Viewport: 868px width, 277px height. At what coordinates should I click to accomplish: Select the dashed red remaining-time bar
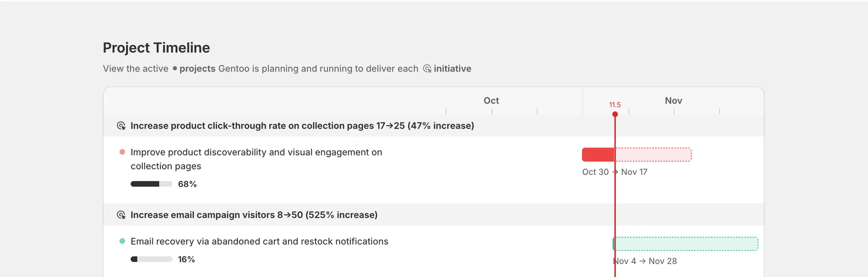(653, 154)
